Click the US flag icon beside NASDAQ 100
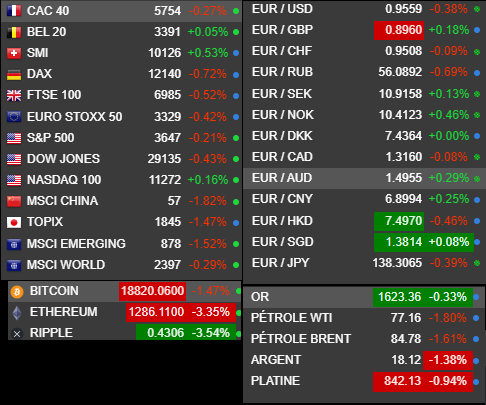This screenshot has height=405, width=486. [x=14, y=180]
